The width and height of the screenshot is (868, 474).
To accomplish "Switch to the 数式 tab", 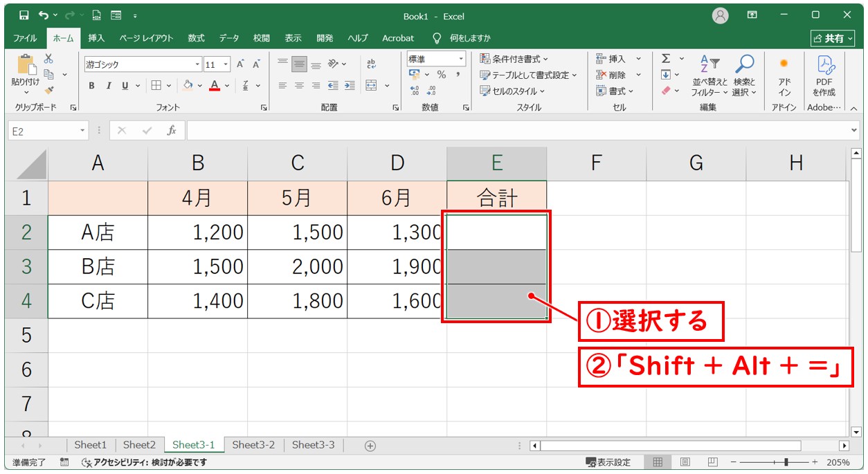I will [x=196, y=38].
